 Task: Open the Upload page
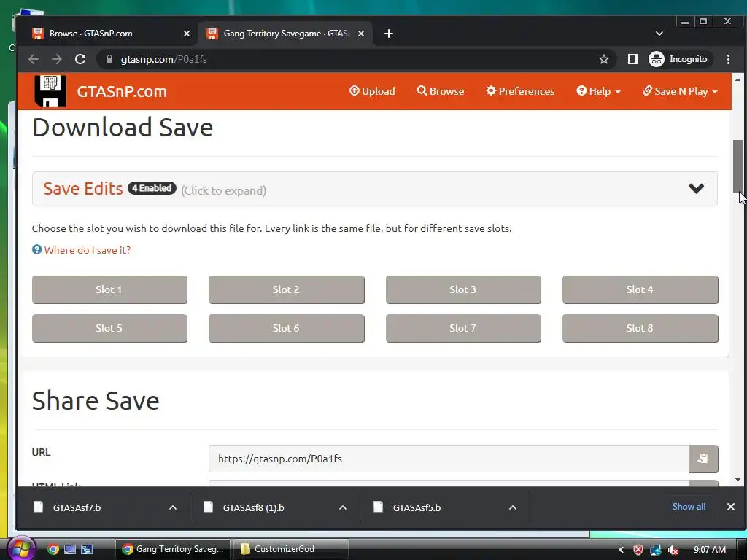pos(372,91)
